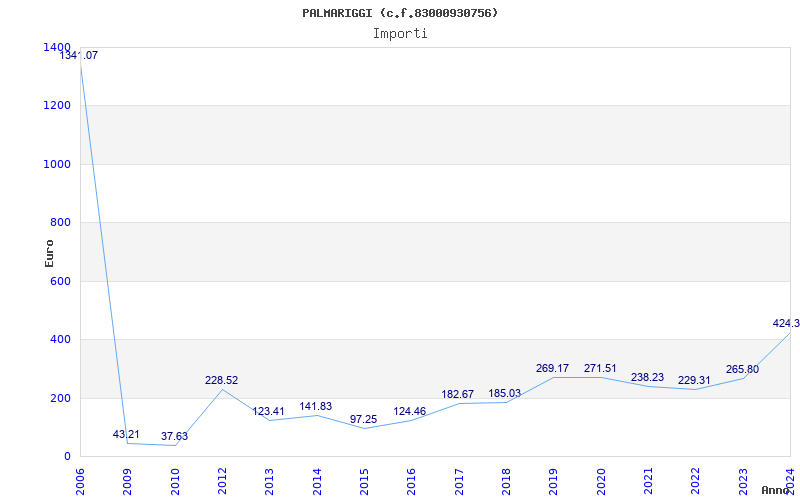Click the 229.31 data label
Screen dimensions: 800x500
[x=694, y=380]
